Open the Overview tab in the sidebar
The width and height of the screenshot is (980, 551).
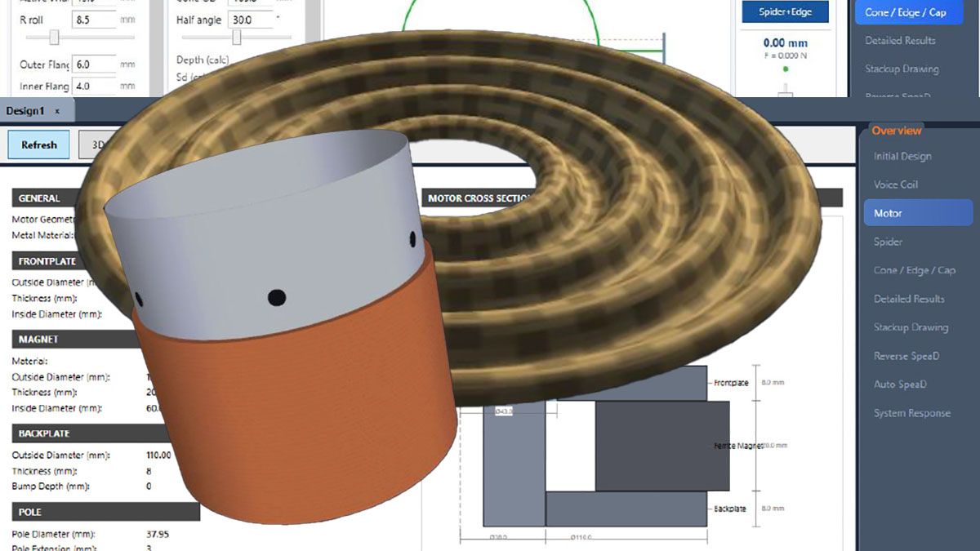(896, 131)
